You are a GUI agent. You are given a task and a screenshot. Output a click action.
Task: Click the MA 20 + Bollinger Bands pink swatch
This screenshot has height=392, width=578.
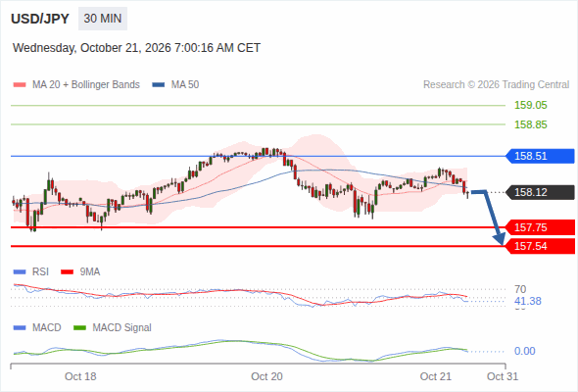click(x=20, y=85)
